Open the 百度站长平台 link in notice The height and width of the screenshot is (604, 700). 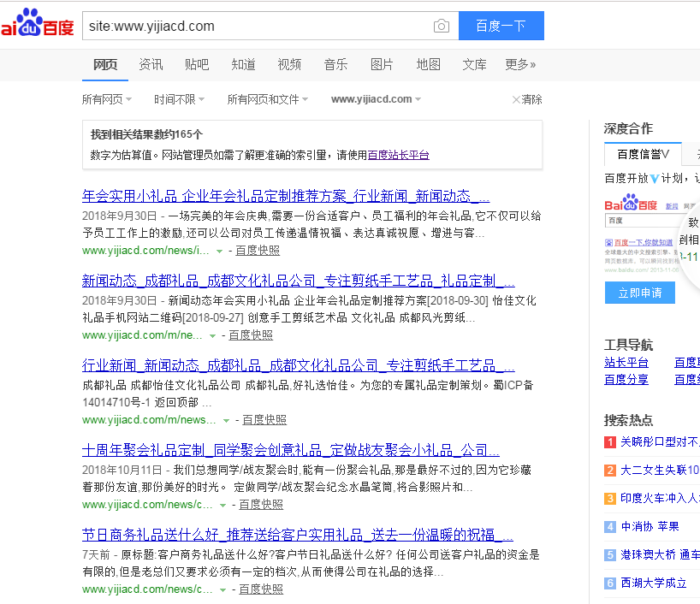pyautogui.click(x=398, y=155)
